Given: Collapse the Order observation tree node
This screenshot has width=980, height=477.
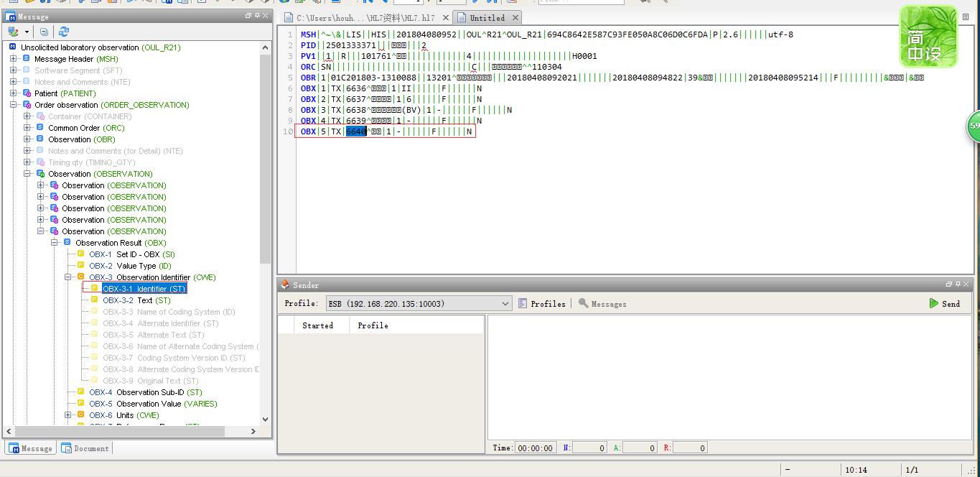Looking at the screenshot, I should tap(13, 105).
